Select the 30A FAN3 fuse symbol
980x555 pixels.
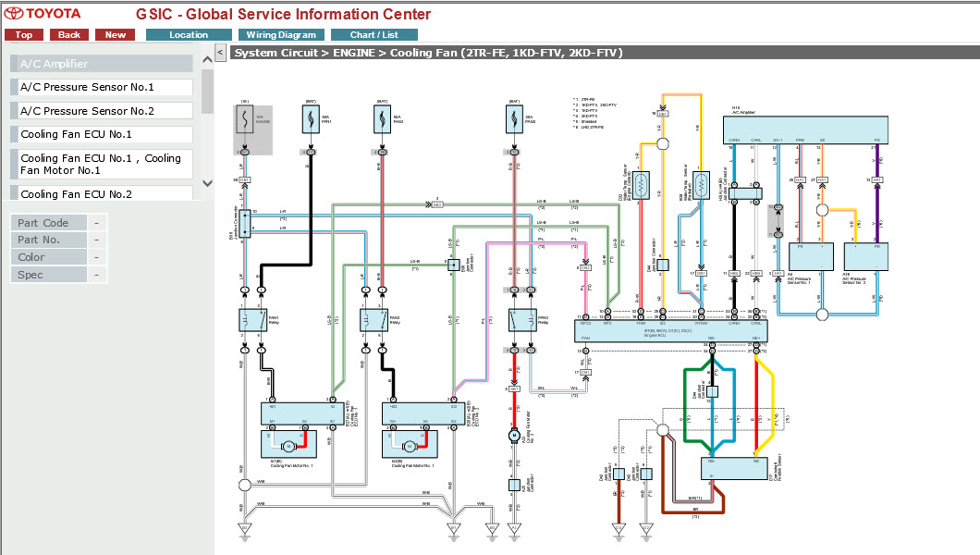click(x=514, y=118)
